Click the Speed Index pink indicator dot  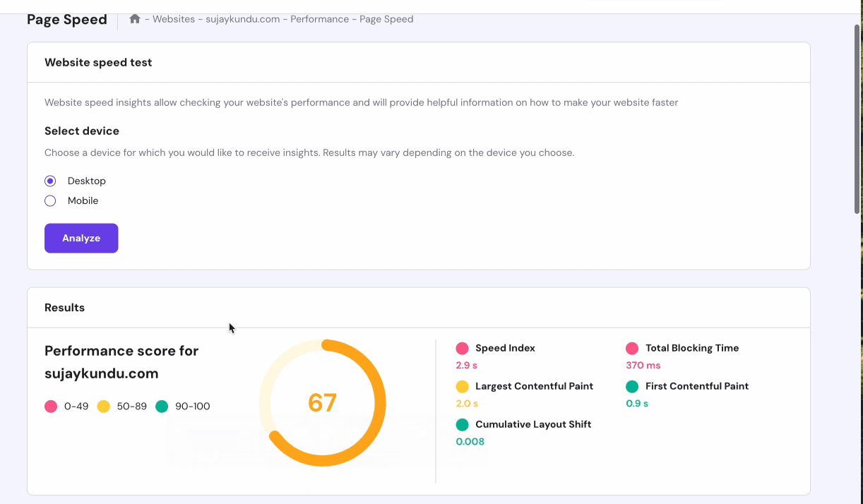coord(463,347)
